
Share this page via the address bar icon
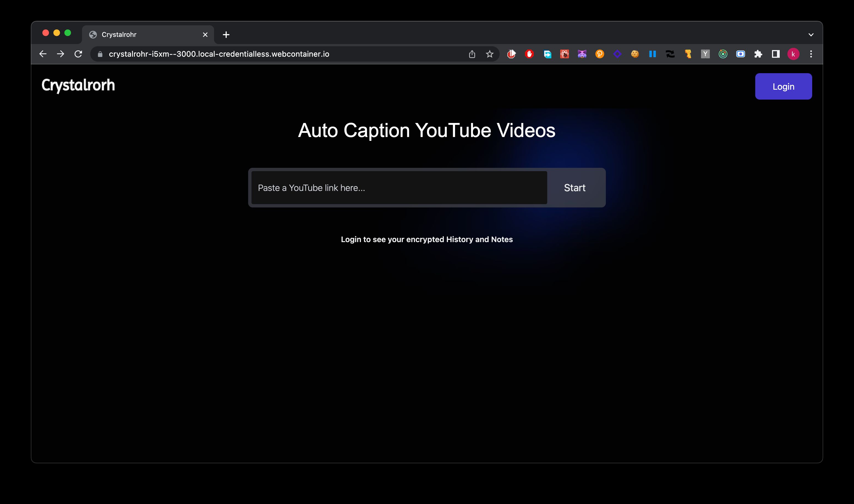pos(472,54)
